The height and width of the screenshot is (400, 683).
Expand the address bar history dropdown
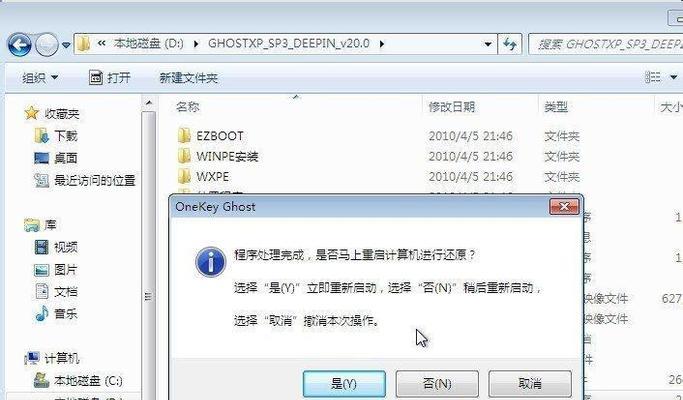(488, 44)
